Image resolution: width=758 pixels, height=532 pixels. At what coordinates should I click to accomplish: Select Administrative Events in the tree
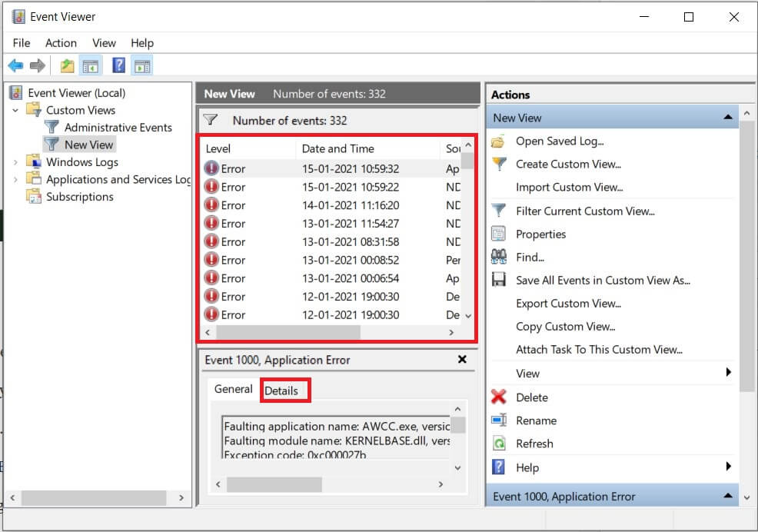[118, 128]
